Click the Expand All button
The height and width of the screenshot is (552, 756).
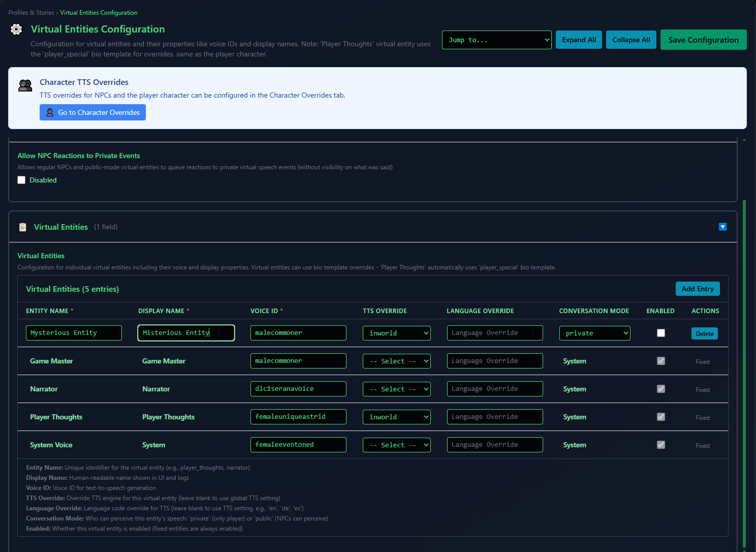[x=579, y=40]
